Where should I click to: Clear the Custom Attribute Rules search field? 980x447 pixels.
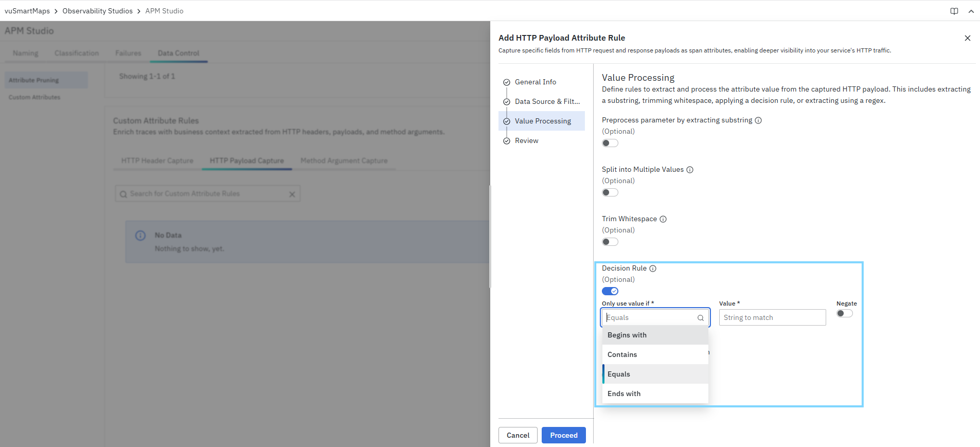coord(292,194)
